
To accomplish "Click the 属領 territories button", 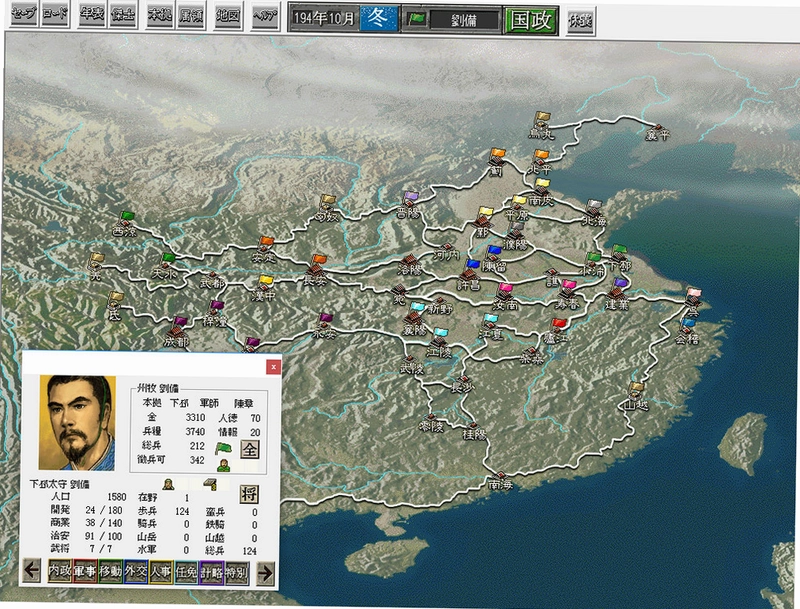I will coord(190,15).
